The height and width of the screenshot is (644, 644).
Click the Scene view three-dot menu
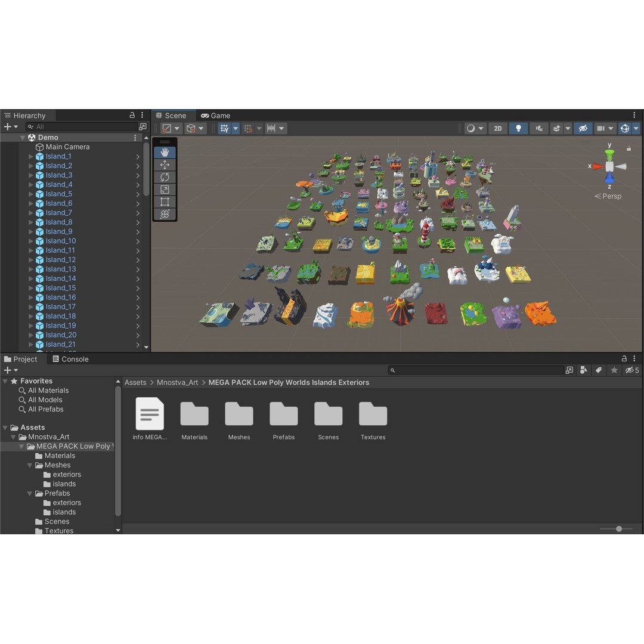634,115
